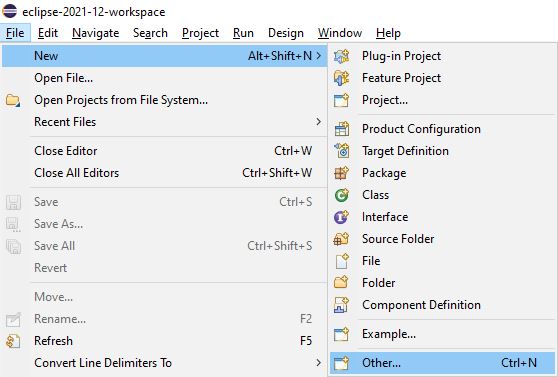Open the Window menu
Image resolution: width=558 pixels, height=377 pixels.
coord(340,33)
